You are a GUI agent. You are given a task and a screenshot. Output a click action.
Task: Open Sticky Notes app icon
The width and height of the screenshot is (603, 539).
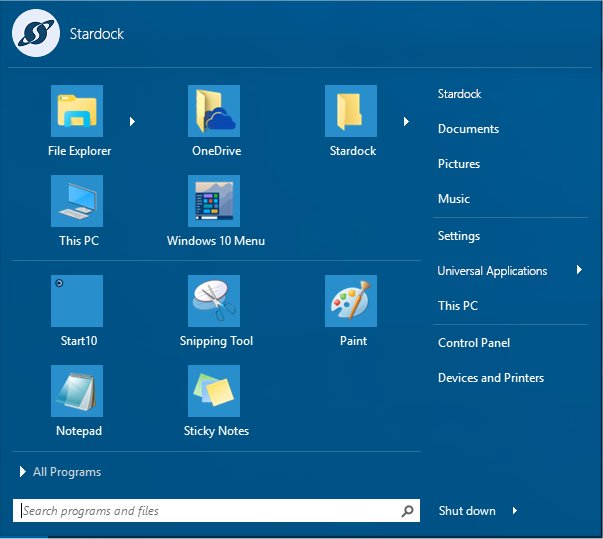tap(214, 391)
